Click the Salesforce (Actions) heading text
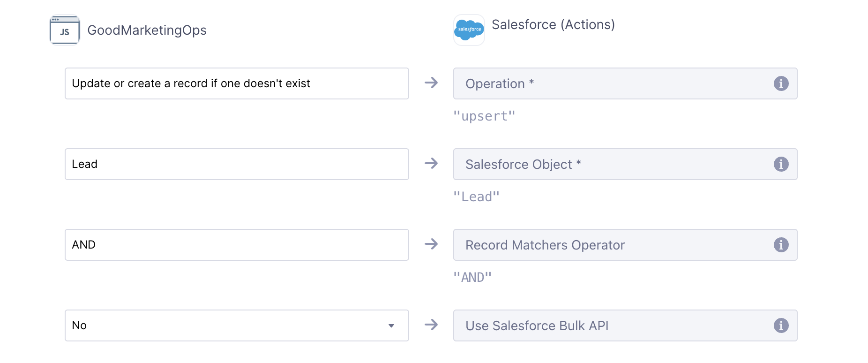Screen dimensions: 868x363 tap(553, 24)
